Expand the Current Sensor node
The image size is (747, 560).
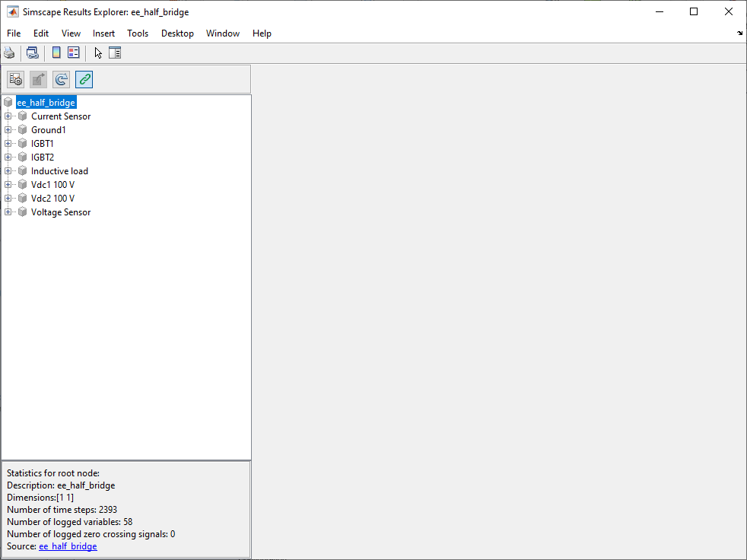(x=8, y=116)
